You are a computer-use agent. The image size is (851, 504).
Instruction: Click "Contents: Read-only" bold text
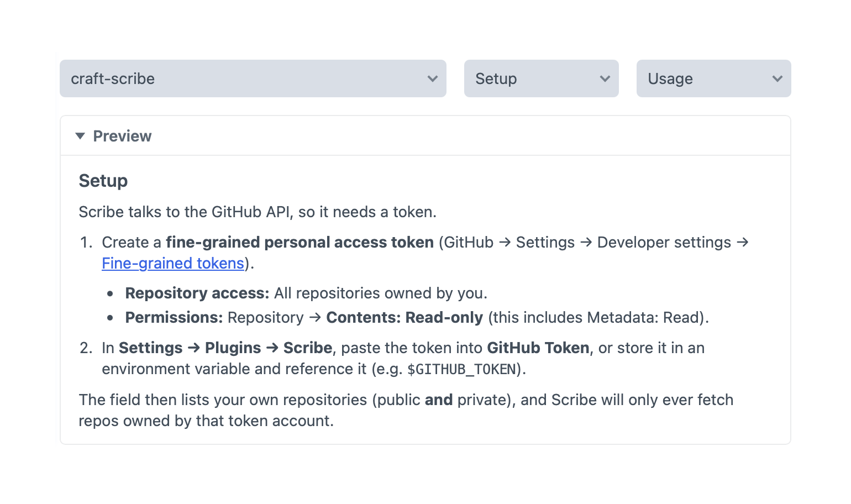click(x=405, y=317)
